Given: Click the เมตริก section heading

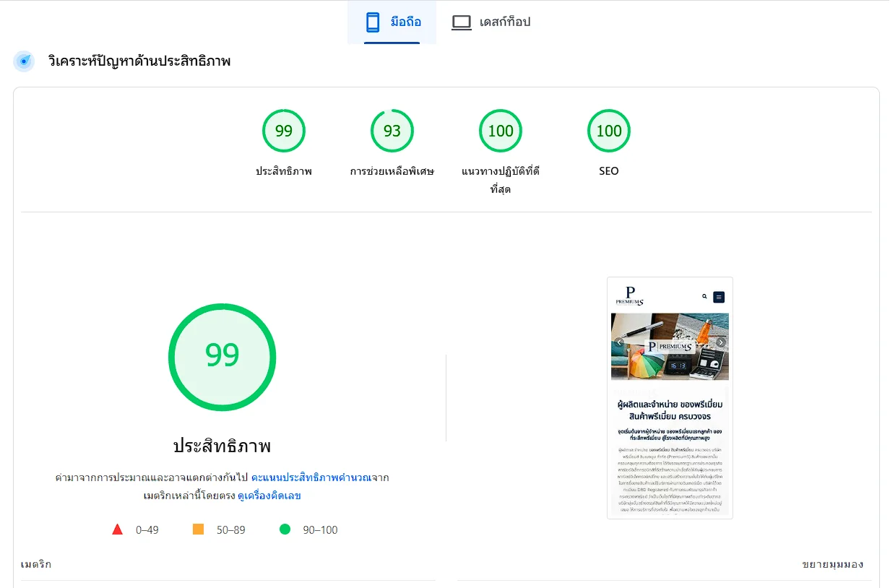Looking at the screenshot, I should (x=36, y=564).
